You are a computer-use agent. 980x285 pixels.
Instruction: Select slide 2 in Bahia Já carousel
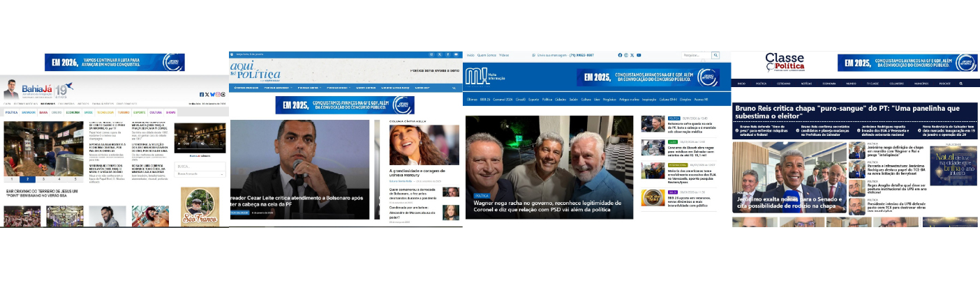tap(28, 179)
